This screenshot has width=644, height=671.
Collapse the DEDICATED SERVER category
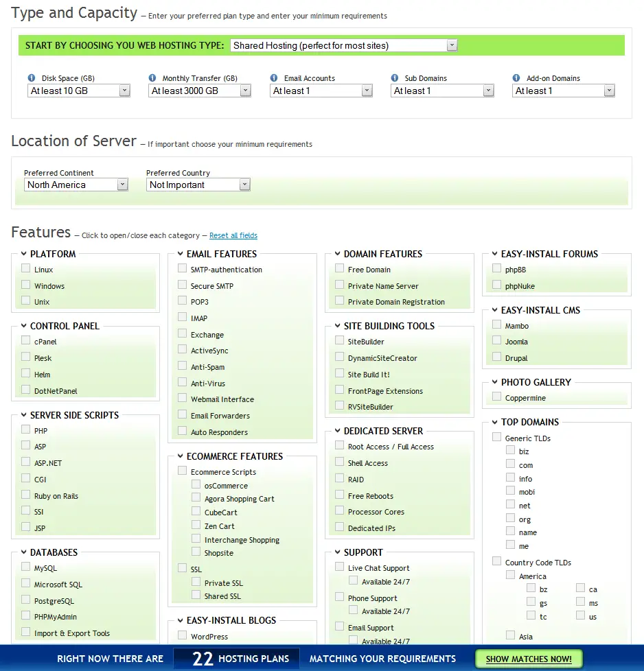click(337, 430)
